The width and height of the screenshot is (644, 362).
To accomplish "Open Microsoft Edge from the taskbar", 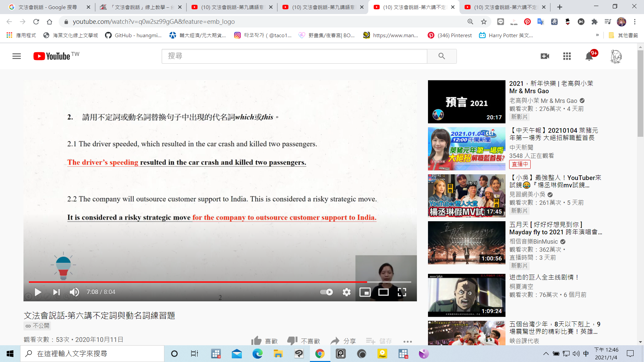I will coord(258,354).
